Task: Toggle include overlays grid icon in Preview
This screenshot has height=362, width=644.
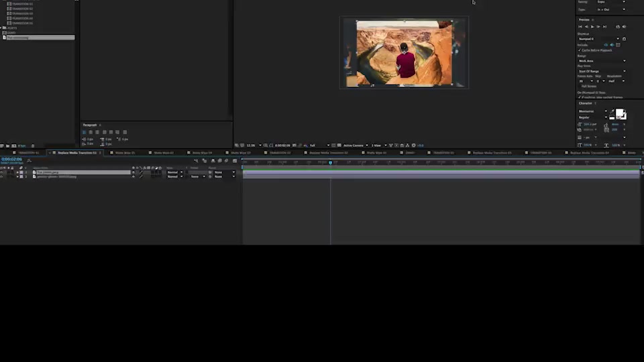Action: [618, 45]
